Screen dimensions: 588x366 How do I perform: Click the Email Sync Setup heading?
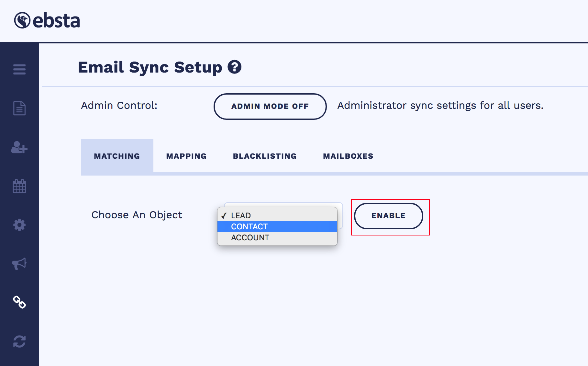(x=150, y=67)
